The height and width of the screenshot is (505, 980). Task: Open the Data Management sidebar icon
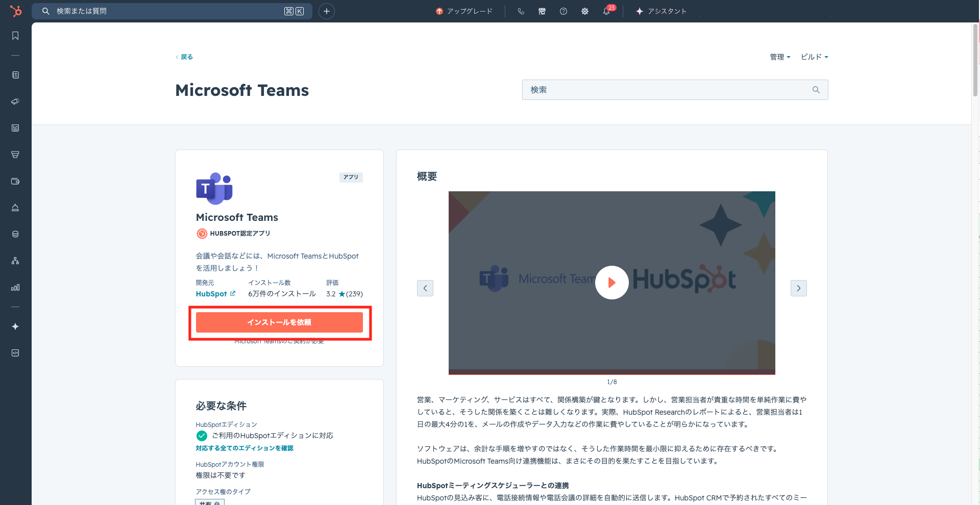click(15, 234)
